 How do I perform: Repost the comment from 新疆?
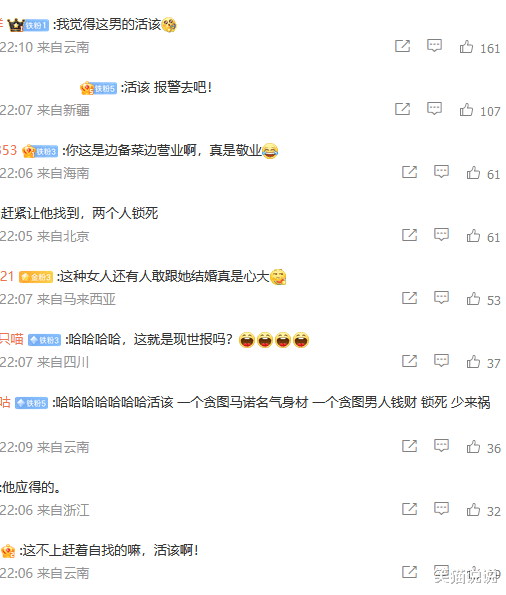[402, 109]
